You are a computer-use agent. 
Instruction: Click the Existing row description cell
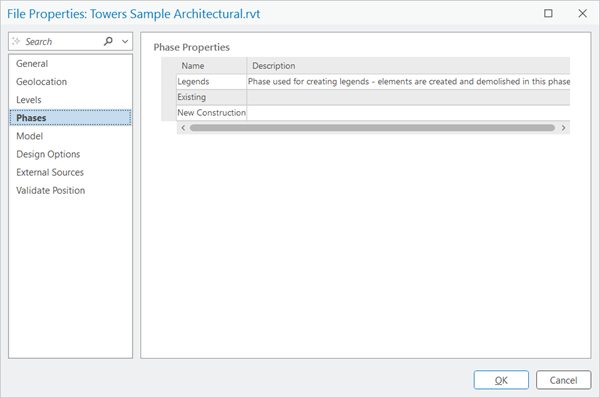408,97
